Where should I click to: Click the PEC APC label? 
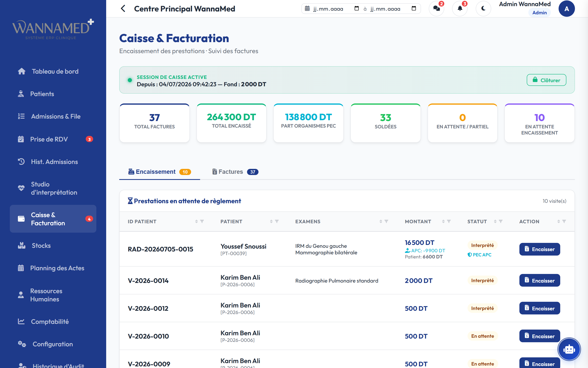click(479, 255)
